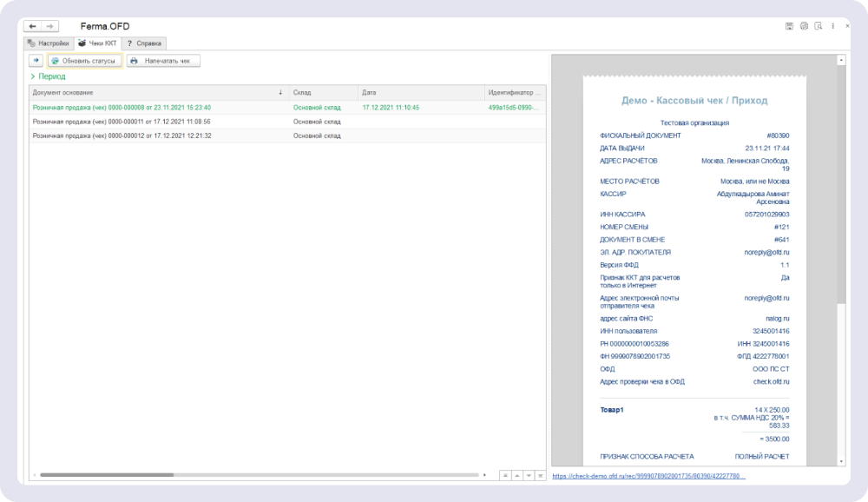Screen dimensions: 868x502
Task: Open the check-demo.ofd.ru receipt link
Action: click(x=648, y=476)
